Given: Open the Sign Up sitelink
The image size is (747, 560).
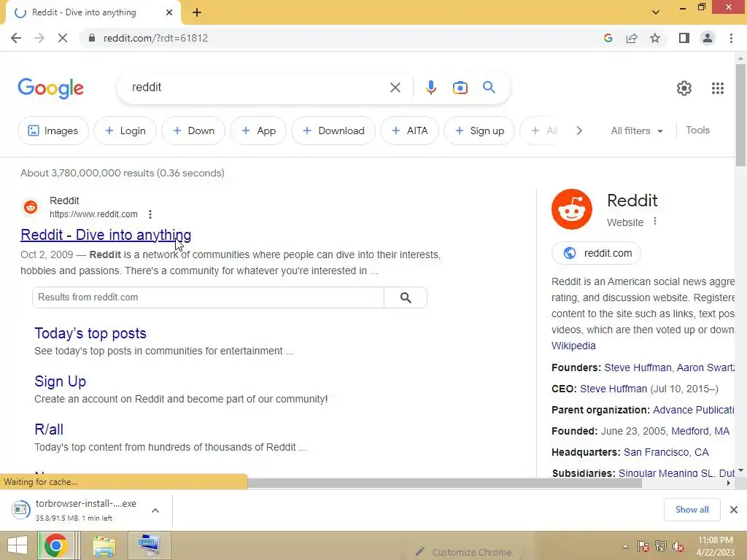Looking at the screenshot, I should coord(60,381).
